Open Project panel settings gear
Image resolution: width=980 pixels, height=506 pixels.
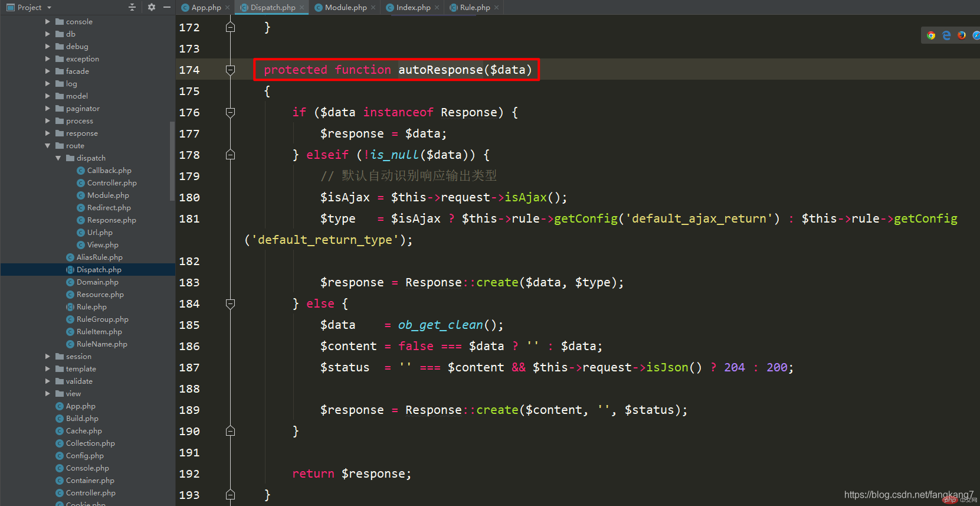coord(152,7)
